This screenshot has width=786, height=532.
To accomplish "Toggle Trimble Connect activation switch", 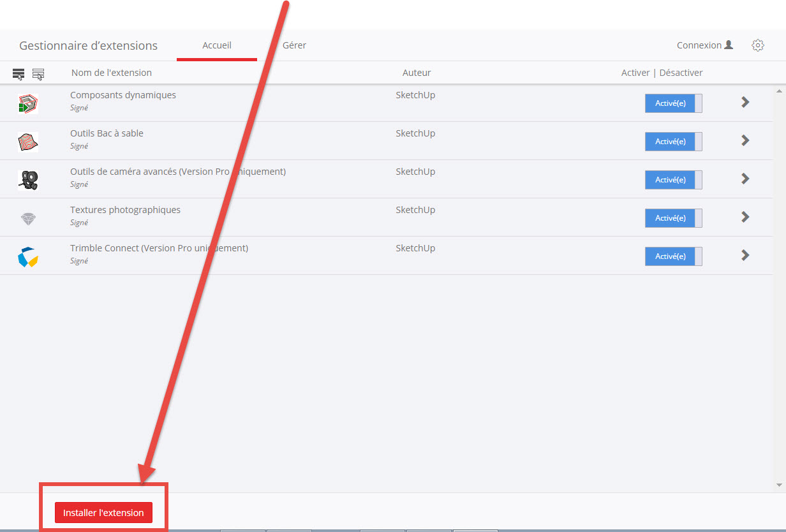I will click(x=673, y=256).
